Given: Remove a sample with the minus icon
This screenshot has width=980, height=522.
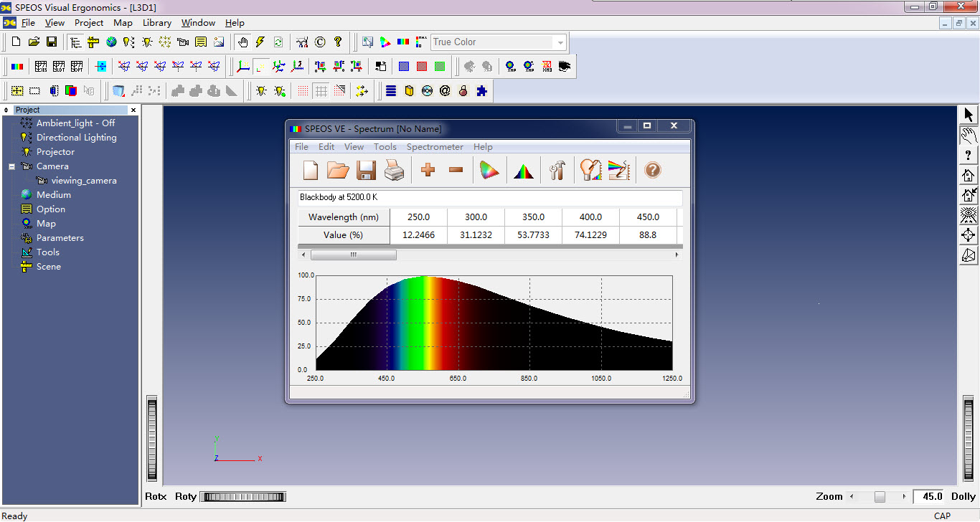Looking at the screenshot, I should (456, 170).
